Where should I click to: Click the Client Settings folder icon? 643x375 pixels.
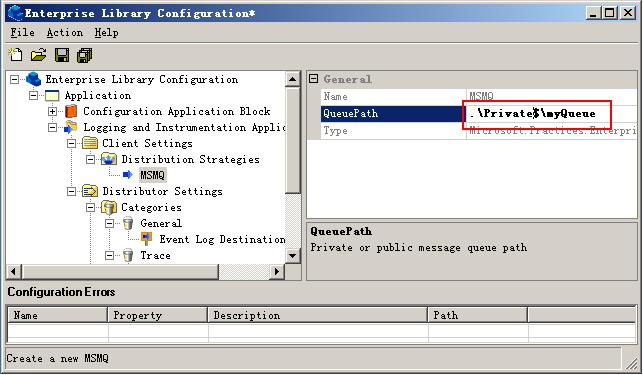coord(90,143)
